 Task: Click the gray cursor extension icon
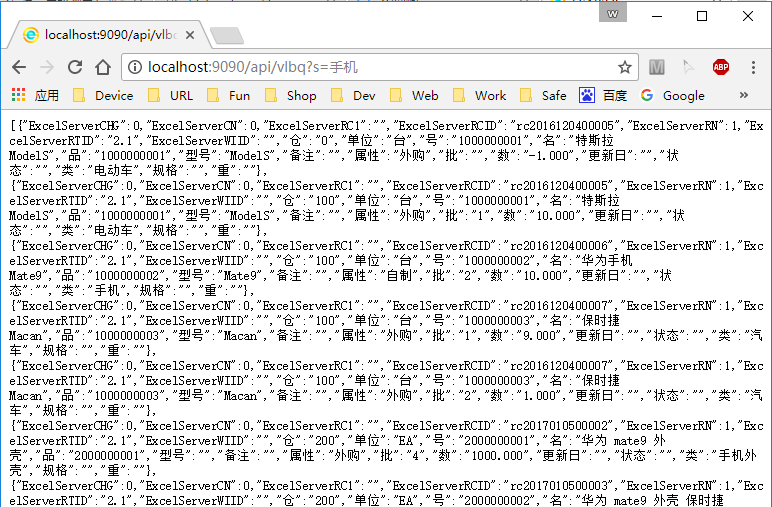[x=688, y=67]
